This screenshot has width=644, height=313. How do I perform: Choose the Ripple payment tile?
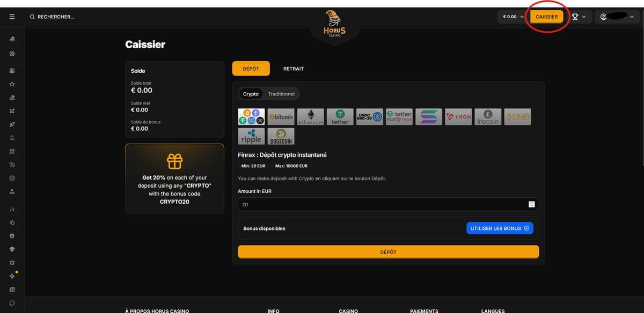pos(251,136)
